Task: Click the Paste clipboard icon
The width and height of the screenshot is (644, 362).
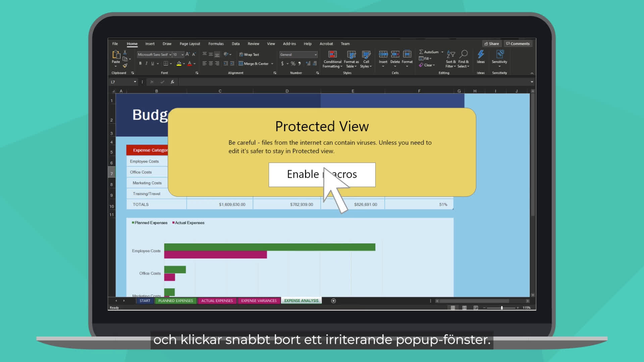Action: coord(116,55)
